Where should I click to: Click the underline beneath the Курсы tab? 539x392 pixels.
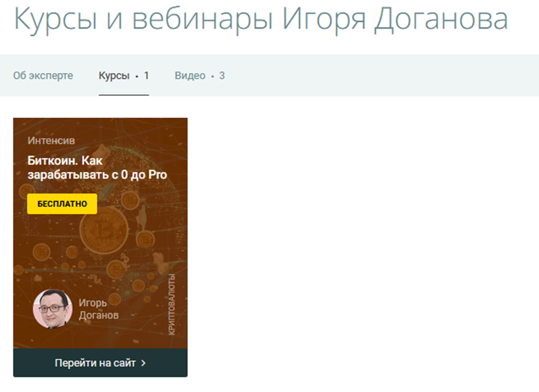click(123, 95)
